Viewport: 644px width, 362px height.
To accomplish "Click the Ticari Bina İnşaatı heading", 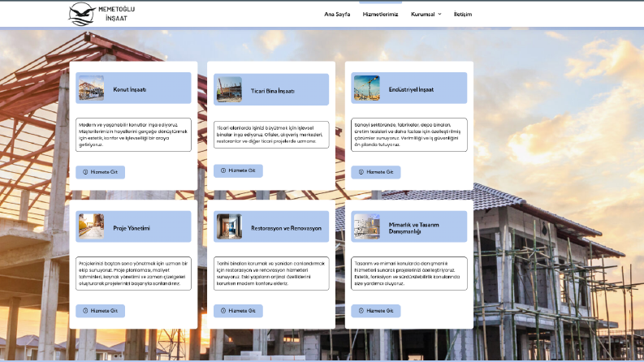I will [273, 91].
